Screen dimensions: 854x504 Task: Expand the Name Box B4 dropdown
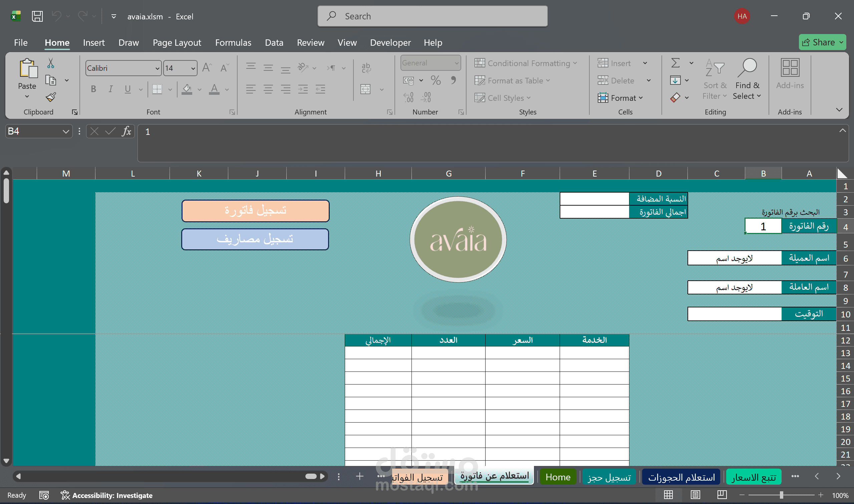pyautogui.click(x=65, y=132)
